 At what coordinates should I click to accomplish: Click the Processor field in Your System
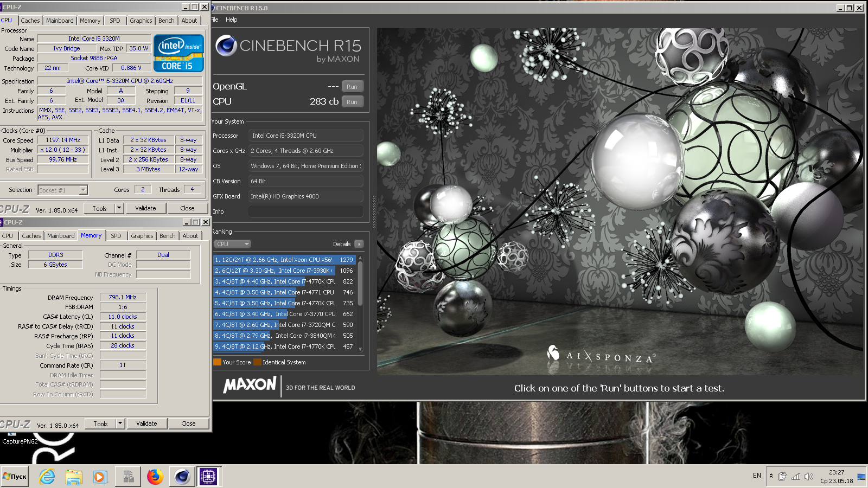(306, 136)
